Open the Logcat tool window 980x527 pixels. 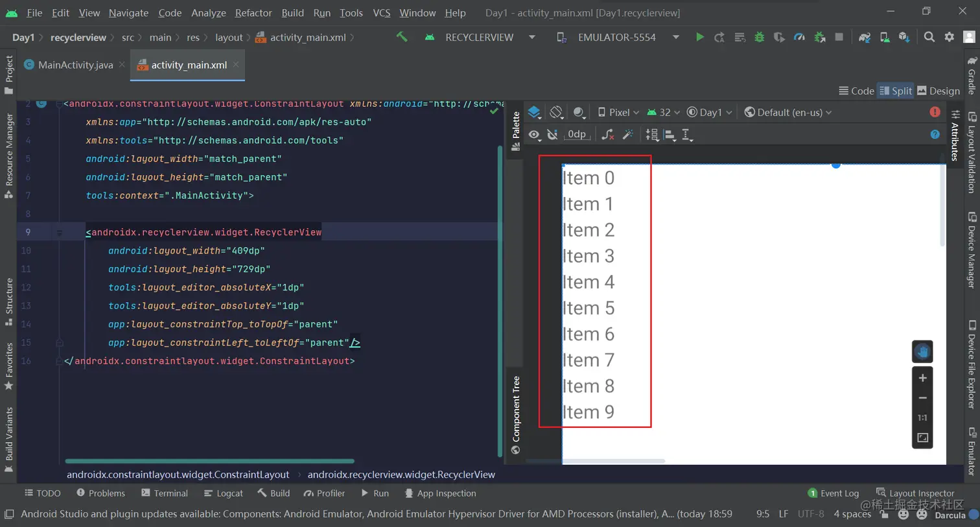coord(224,493)
